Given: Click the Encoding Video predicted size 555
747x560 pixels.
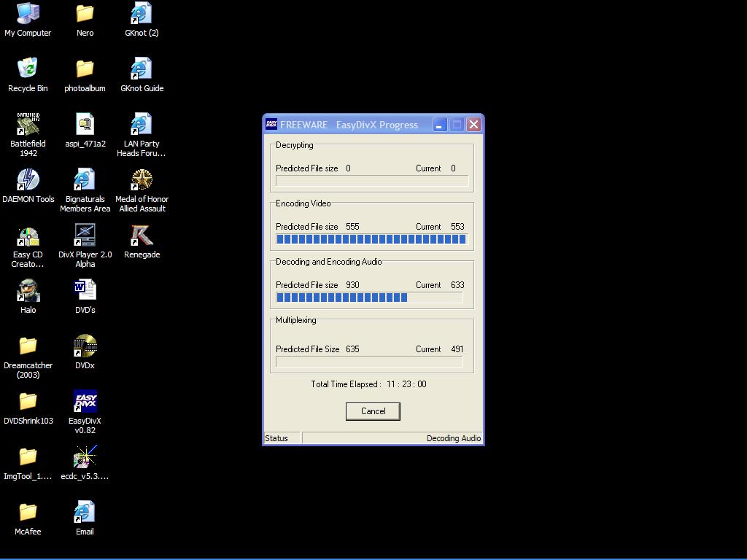Looking at the screenshot, I should 352,227.
